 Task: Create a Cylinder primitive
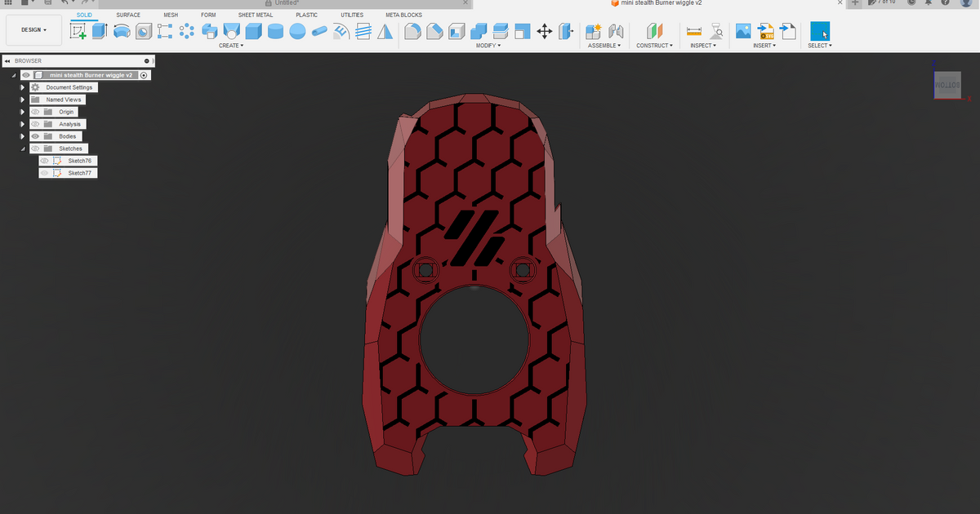coord(274,31)
